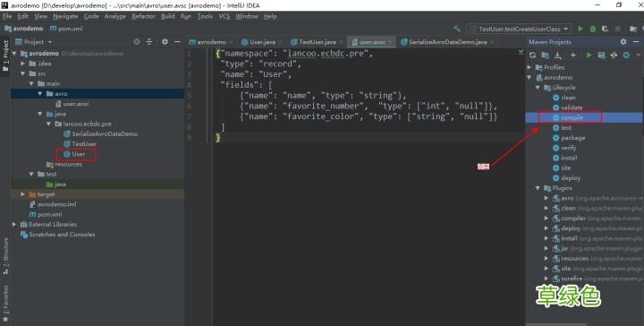
Task: Open Maven Projects panel settings gear
Action: click(623, 42)
